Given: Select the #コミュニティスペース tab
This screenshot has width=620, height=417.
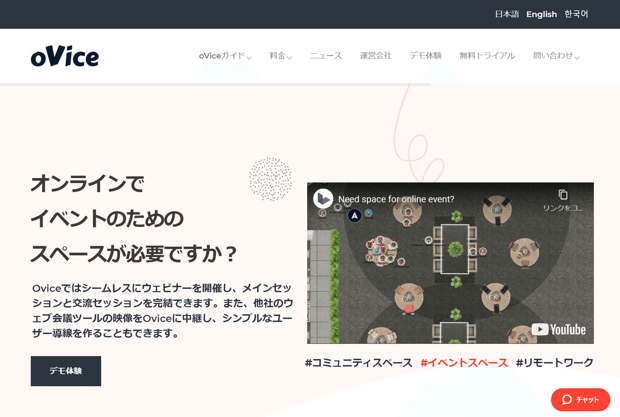Looking at the screenshot, I should pyautogui.click(x=359, y=362).
